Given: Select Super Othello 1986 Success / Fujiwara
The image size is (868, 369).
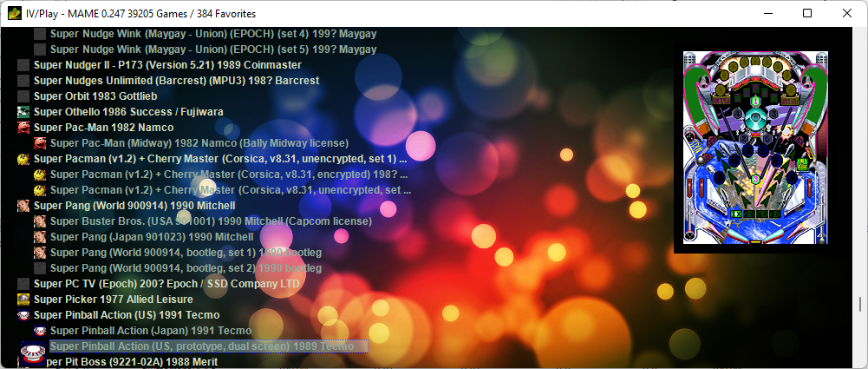Looking at the screenshot, I should [128, 112].
